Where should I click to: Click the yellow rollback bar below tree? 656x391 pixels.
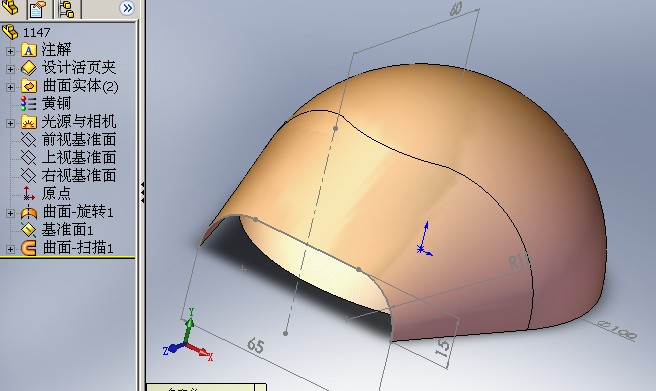[68, 257]
